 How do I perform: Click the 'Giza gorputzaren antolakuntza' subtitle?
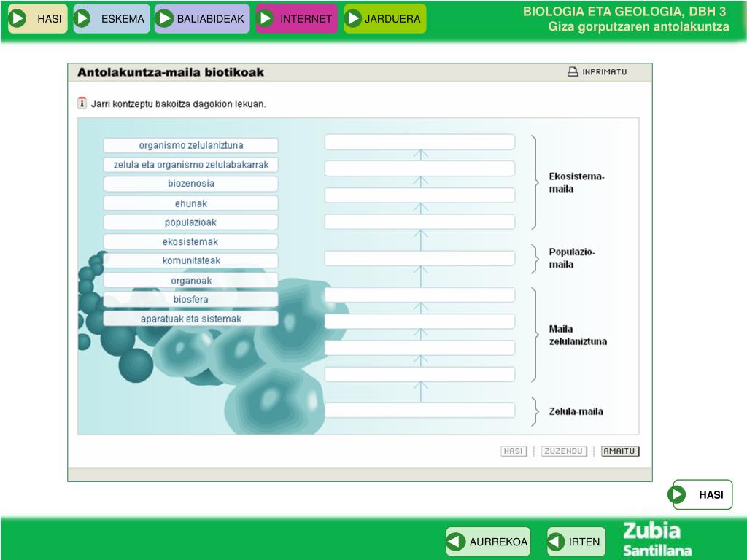coord(638,27)
